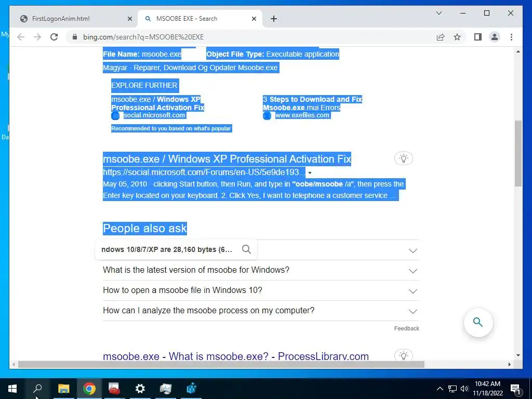Click the share page icon in address bar

click(441, 37)
